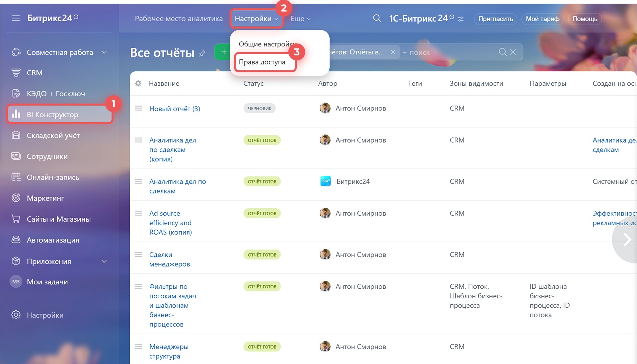Screen dimensions: 637x364
Task: Click the settings sliders icon beside 1С-Битрикс24
Action: [x=460, y=19]
